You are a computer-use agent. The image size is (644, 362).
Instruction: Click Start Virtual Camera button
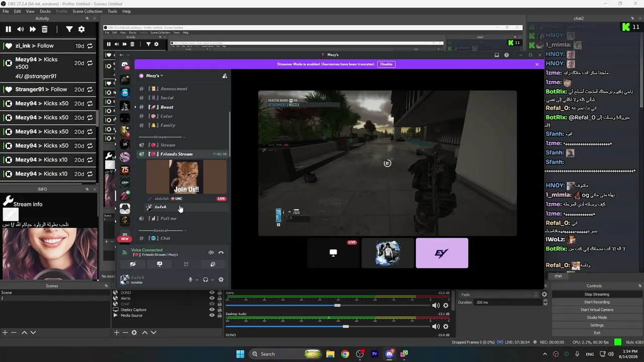point(597,310)
